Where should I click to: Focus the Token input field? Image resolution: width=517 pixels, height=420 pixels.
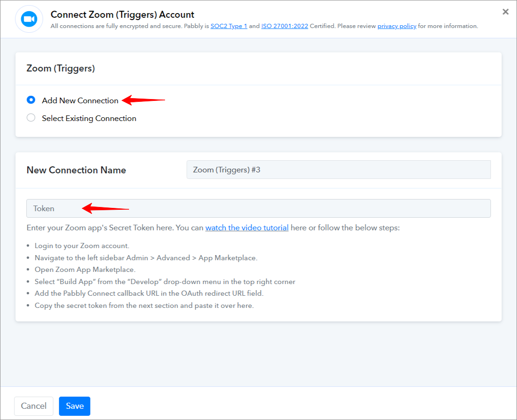coord(258,208)
